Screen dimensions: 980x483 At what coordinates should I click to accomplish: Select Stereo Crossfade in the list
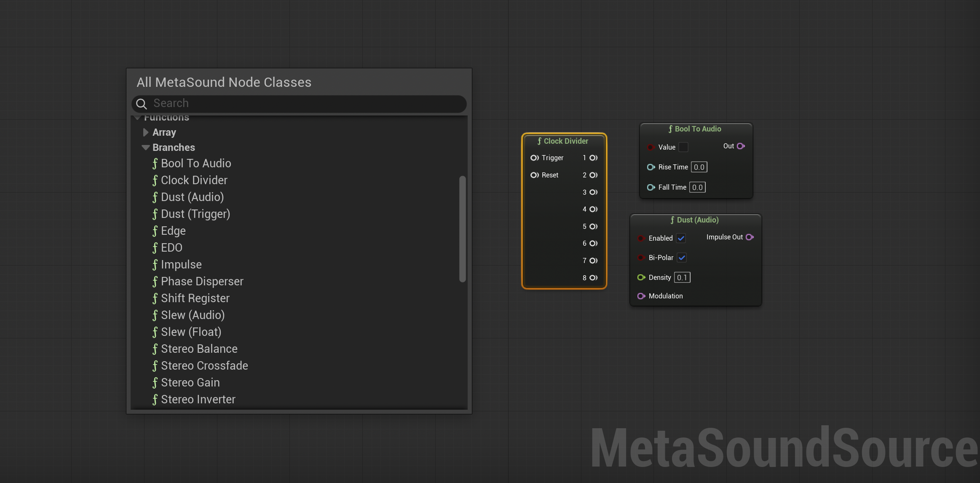(204, 366)
